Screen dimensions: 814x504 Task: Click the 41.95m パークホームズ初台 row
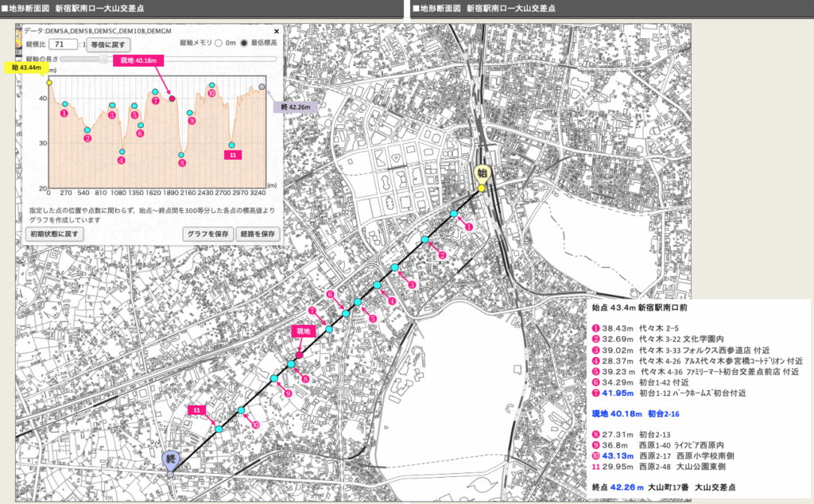669,394
